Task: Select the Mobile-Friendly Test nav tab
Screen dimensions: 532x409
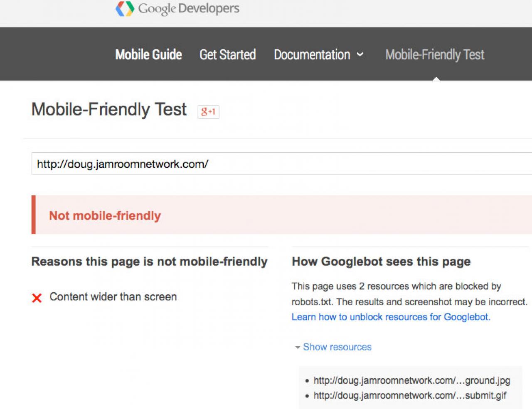Action: click(x=435, y=54)
